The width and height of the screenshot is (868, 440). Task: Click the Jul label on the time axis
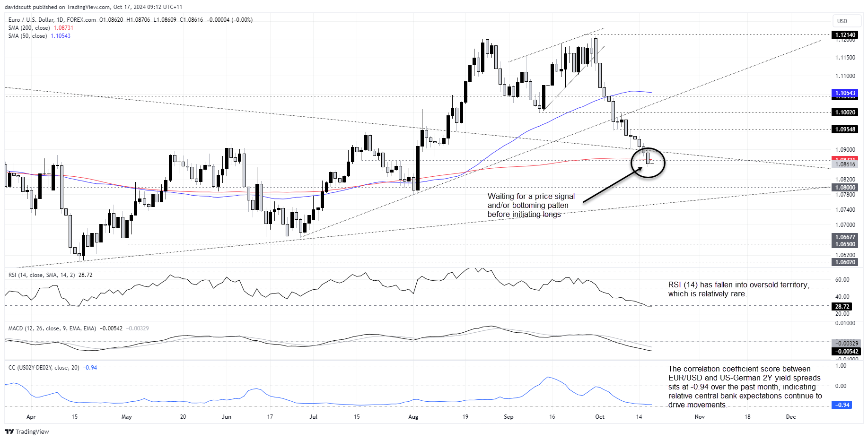[x=313, y=417]
